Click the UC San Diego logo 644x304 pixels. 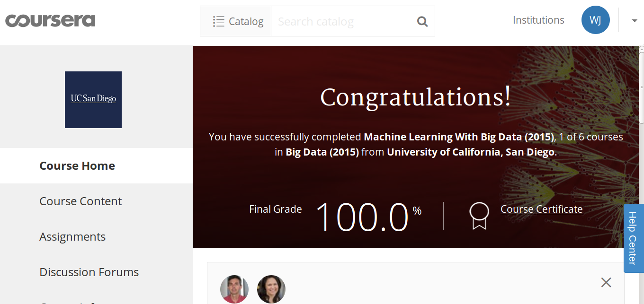93,100
